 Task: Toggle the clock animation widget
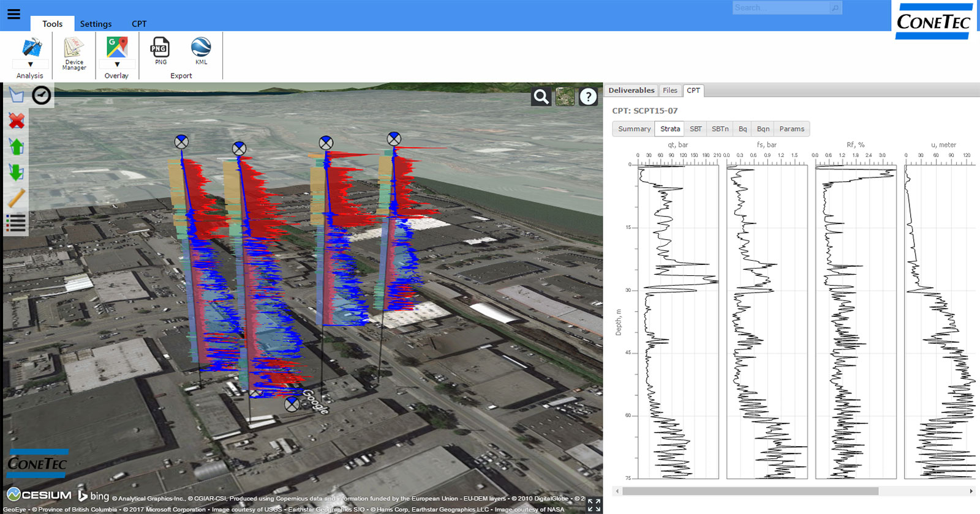42,95
